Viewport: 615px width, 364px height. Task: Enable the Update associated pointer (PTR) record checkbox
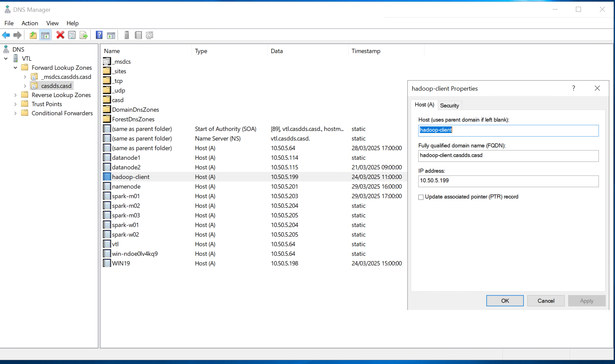[x=421, y=197]
